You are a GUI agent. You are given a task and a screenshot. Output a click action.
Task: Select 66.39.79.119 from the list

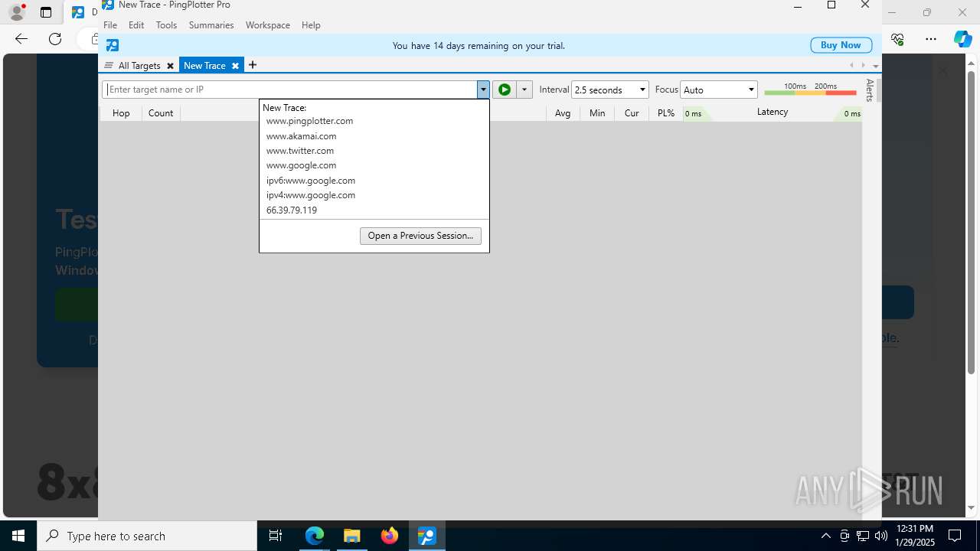(x=292, y=210)
